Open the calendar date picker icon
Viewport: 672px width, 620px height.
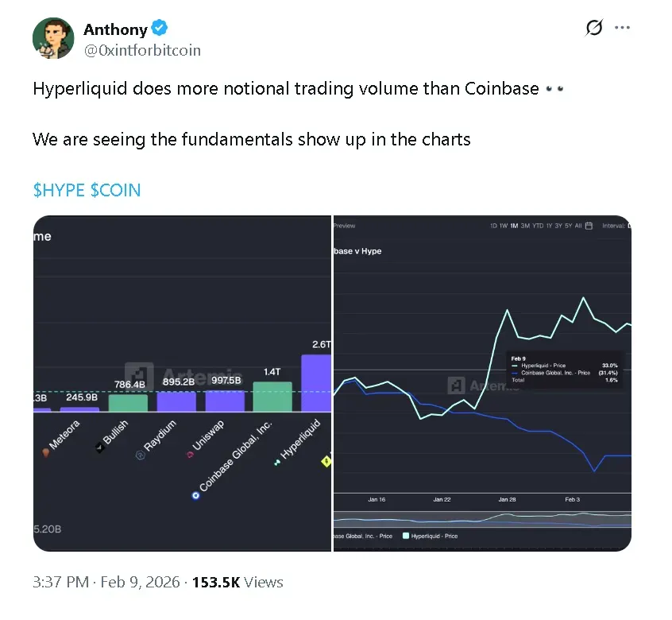(589, 226)
